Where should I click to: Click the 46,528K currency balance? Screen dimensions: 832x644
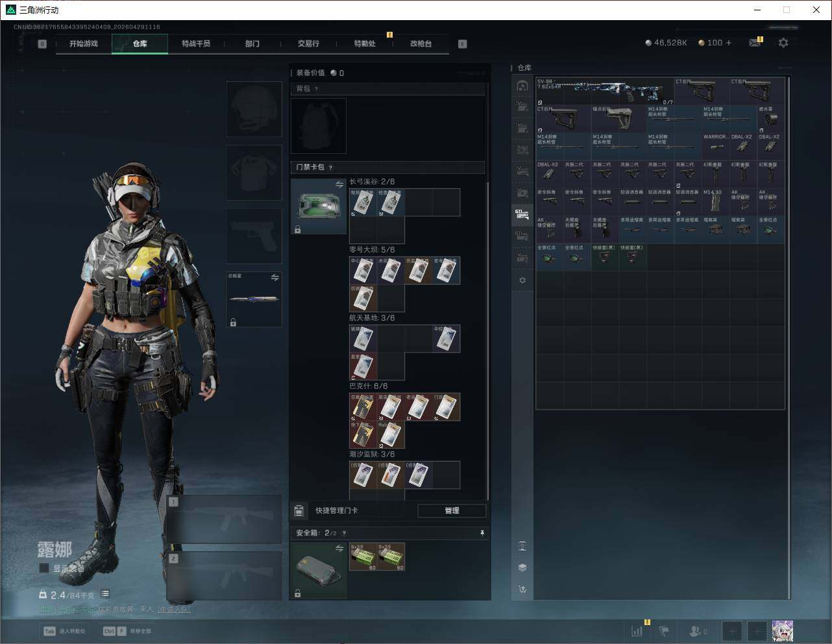click(x=667, y=43)
